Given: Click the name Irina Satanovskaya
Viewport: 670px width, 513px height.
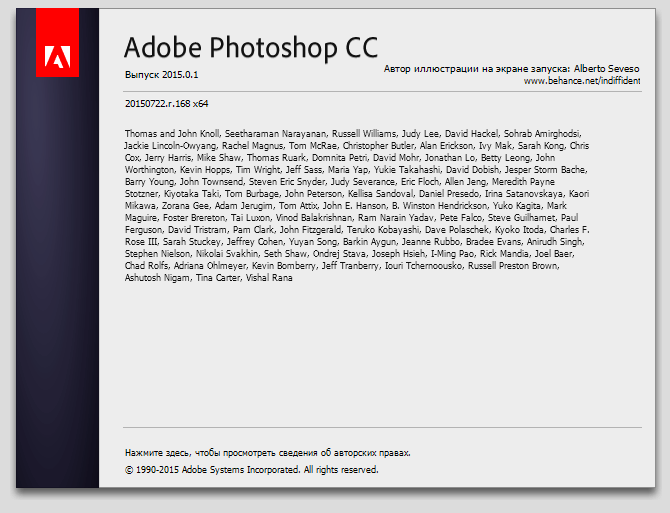Looking at the screenshot, I should [523, 193].
